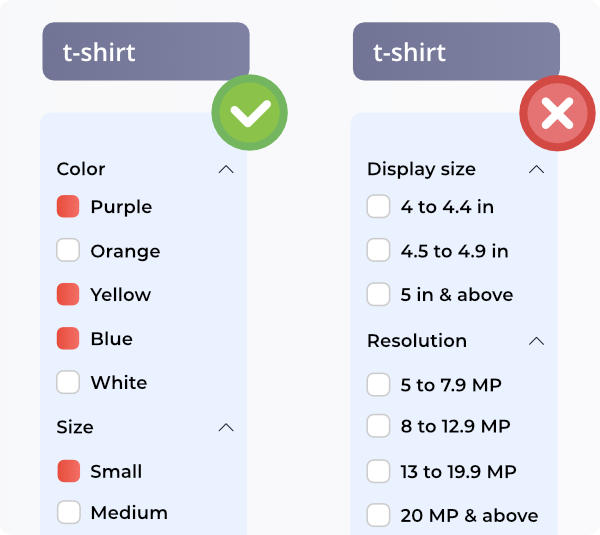
Task: Tick the 4.5 to 4.9 in checkbox
Action: (378, 251)
